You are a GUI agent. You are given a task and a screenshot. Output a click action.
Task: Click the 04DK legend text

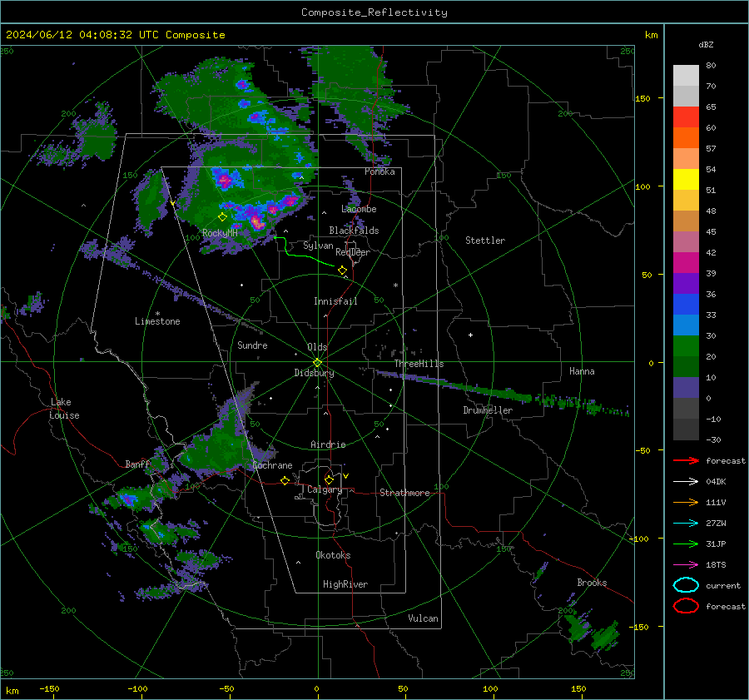click(716, 482)
